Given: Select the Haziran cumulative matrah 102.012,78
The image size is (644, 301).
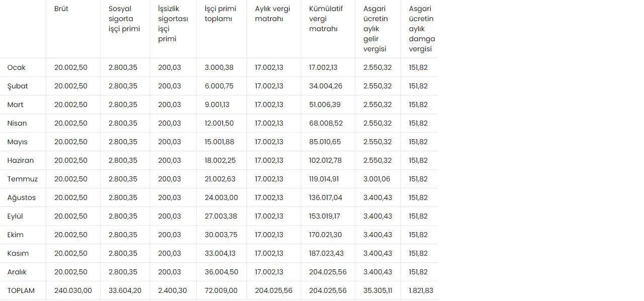Looking at the screenshot, I should pyautogui.click(x=326, y=160).
